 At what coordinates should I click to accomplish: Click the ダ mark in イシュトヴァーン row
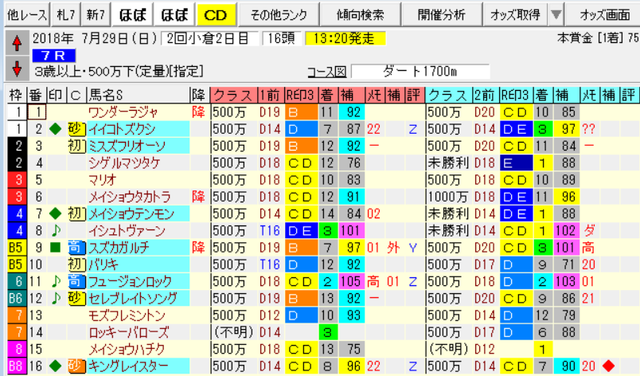[x=588, y=231]
